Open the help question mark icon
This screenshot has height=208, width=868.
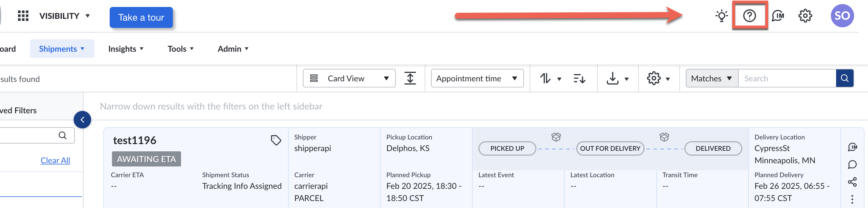point(750,15)
